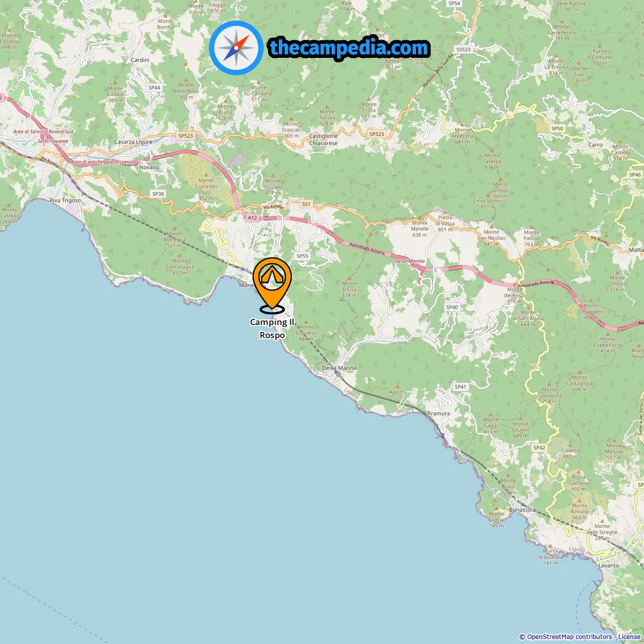Select the Camping Il Rospo label
Image resolution: width=644 pixels, height=644 pixels.
point(272,329)
